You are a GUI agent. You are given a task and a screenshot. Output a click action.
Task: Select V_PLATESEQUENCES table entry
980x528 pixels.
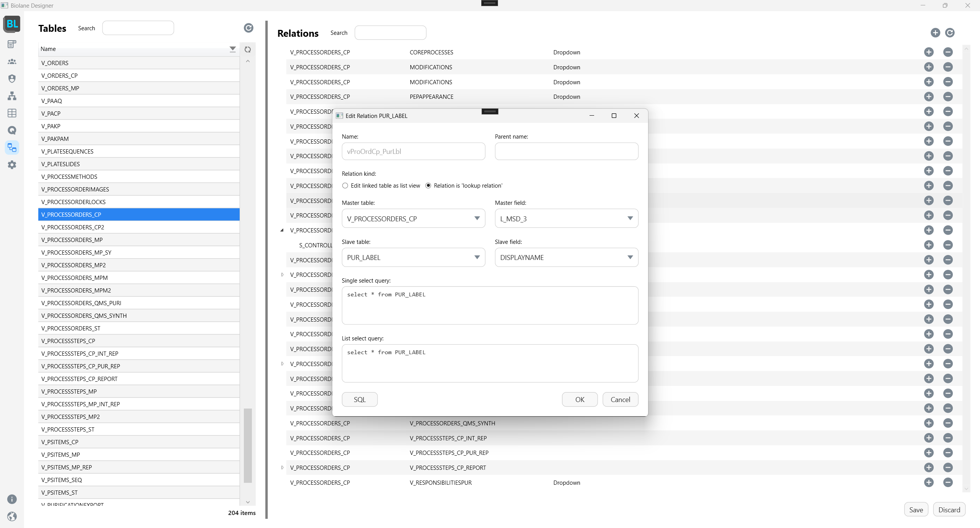pos(67,151)
